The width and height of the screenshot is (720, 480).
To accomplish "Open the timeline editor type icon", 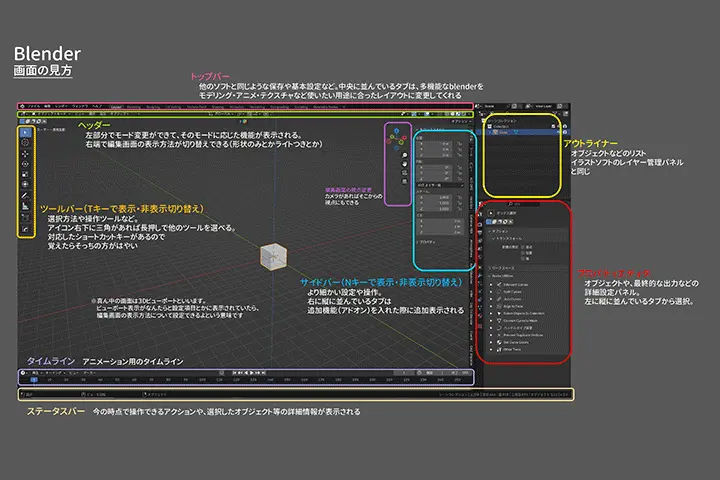I will click(23, 373).
